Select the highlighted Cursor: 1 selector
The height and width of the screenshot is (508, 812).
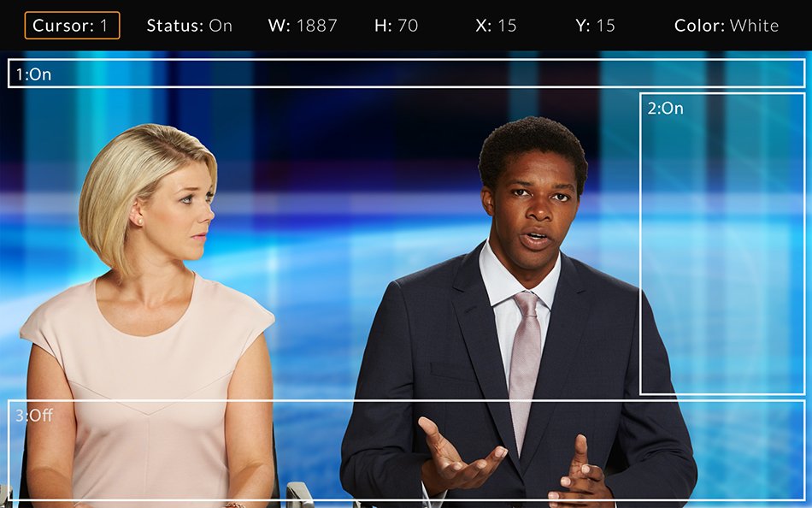(72, 26)
